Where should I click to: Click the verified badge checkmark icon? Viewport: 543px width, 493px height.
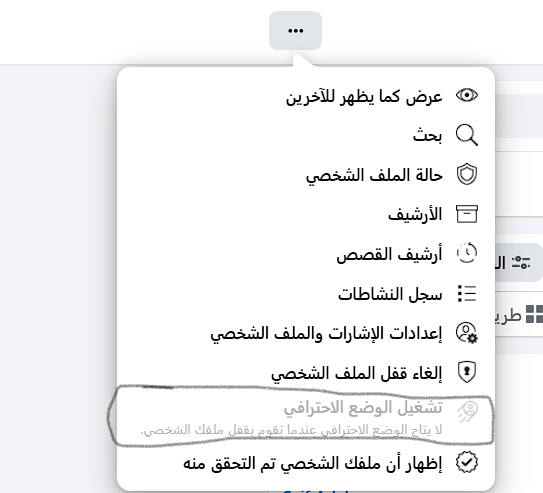coord(467,462)
